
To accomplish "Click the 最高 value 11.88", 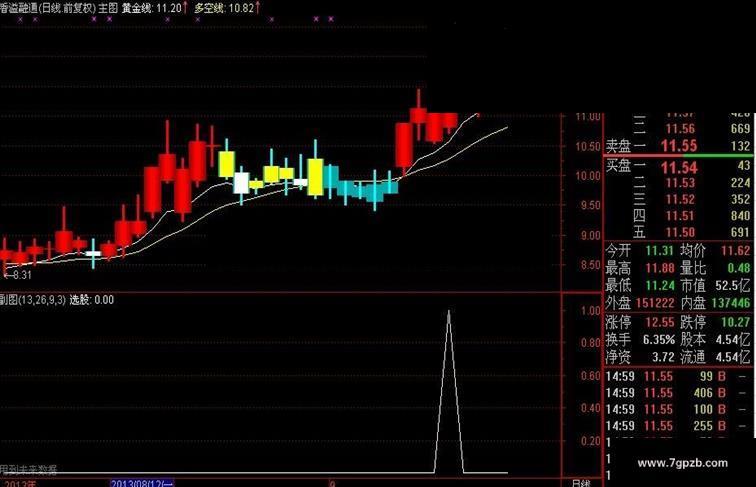I will coord(659,268).
